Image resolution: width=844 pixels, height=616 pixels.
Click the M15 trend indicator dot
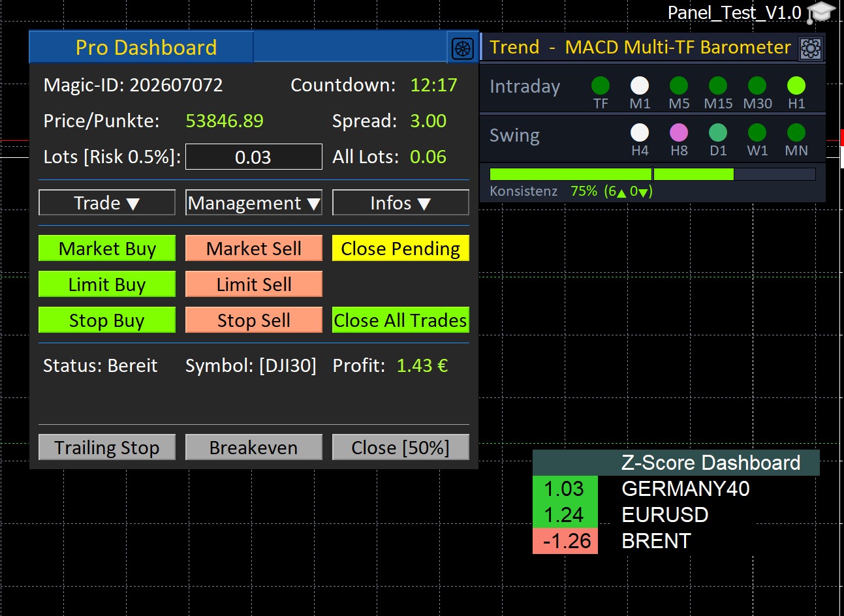(718, 85)
